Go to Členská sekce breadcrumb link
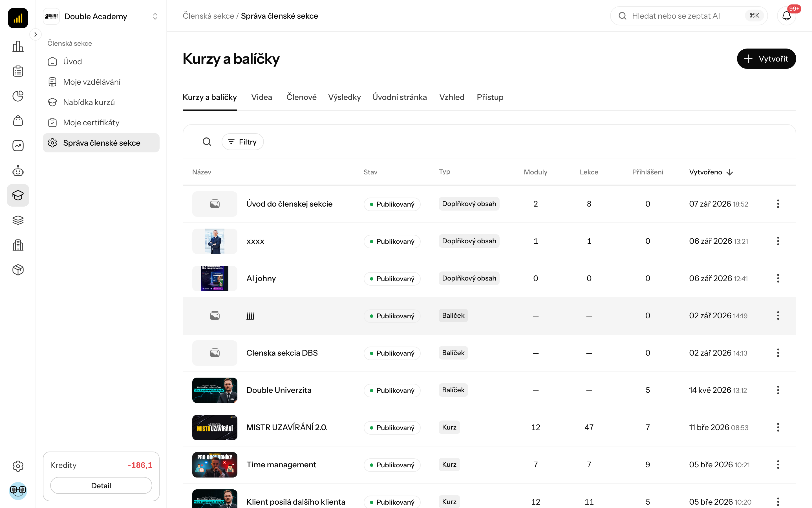Viewport: 812px width, 508px height. [208, 16]
